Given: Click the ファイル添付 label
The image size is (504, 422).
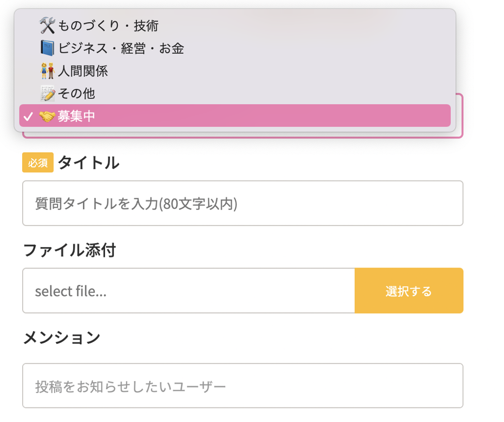Looking at the screenshot, I should coord(69,250).
